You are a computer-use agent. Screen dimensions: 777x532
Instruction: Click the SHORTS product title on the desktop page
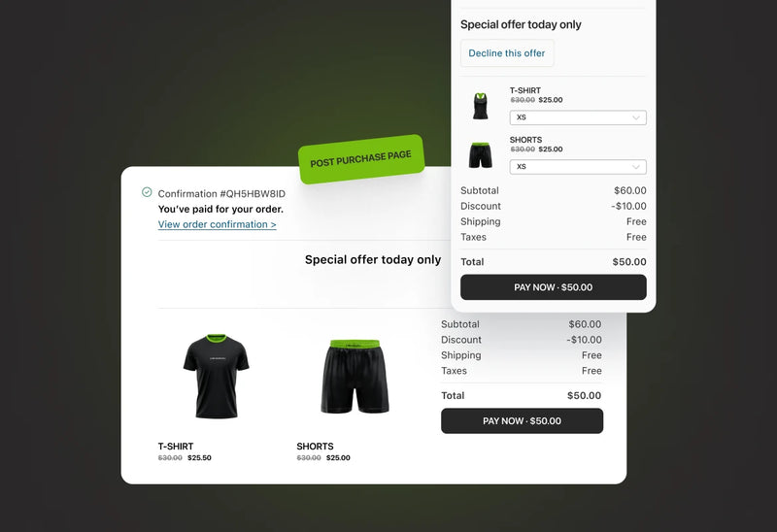pyautogui.click(x=315, y=447)
